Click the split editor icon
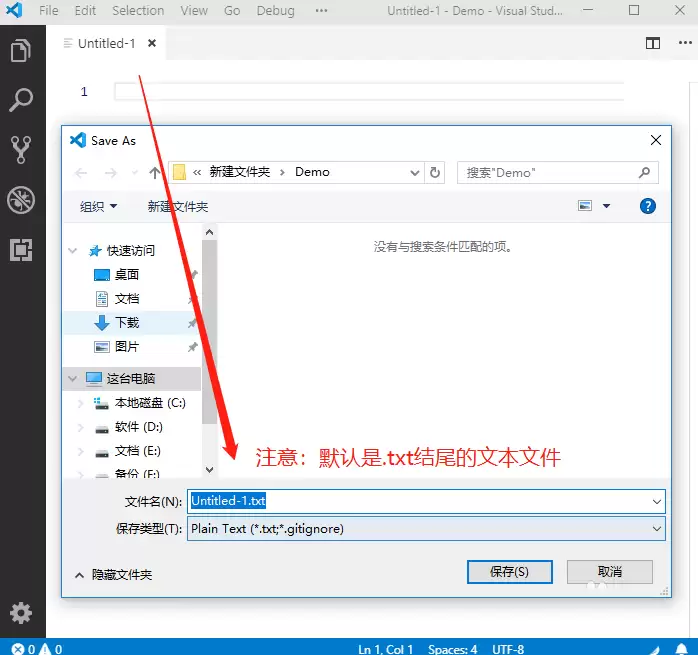This screenshot has height=655, width=698. 653,44
